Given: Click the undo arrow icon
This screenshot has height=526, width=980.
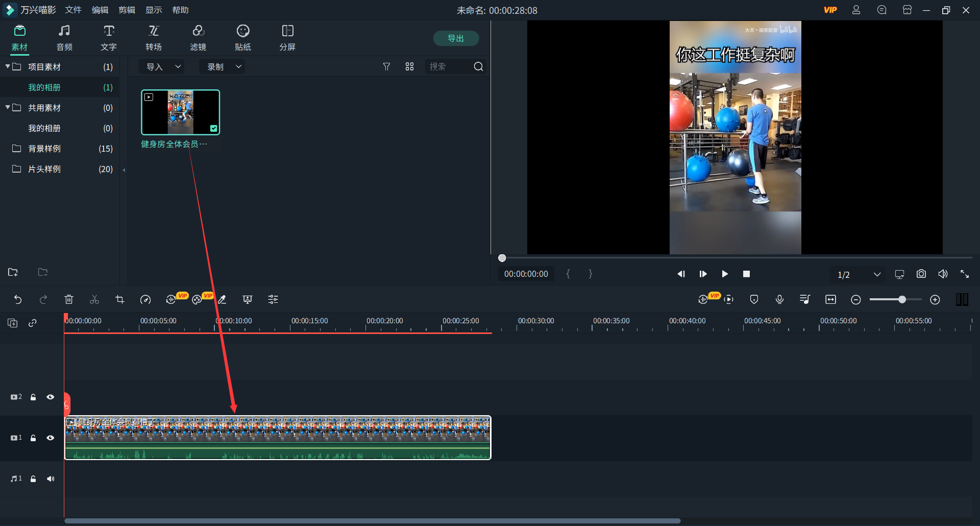Looking at the screenshot, I should tap(18, 300).
